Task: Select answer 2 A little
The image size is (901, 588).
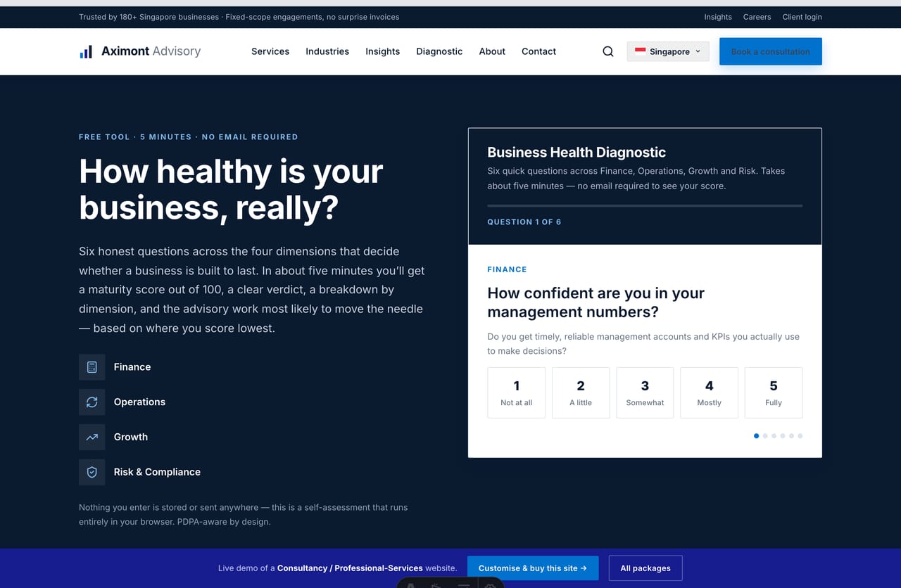Action: pyautogui.click(x=581, y=392)
